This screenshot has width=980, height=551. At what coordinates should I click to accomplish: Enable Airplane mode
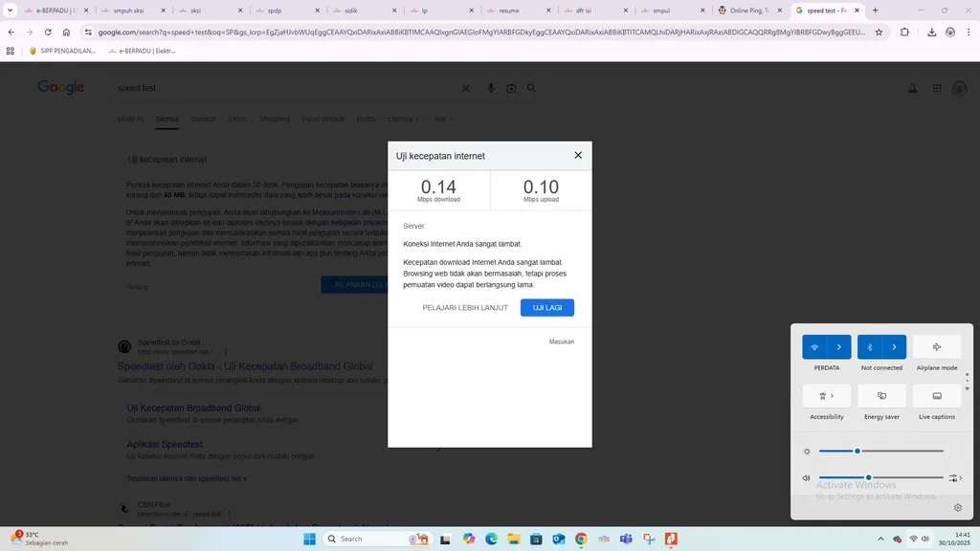click(937, 347)
